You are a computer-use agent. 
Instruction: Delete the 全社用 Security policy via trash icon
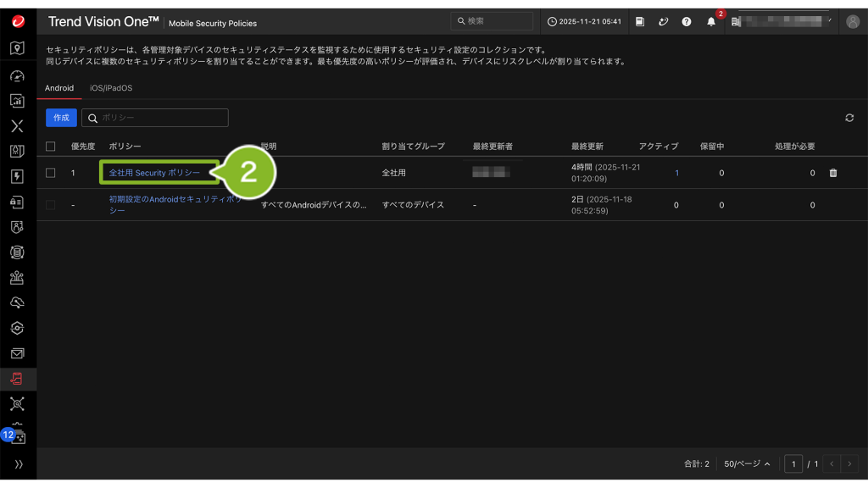pos(832,173)
